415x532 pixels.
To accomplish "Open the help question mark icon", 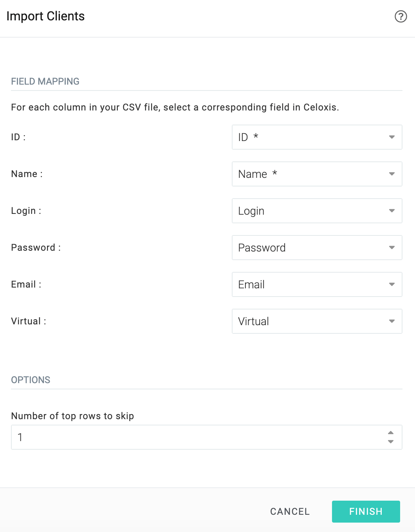I will (401, 16).
